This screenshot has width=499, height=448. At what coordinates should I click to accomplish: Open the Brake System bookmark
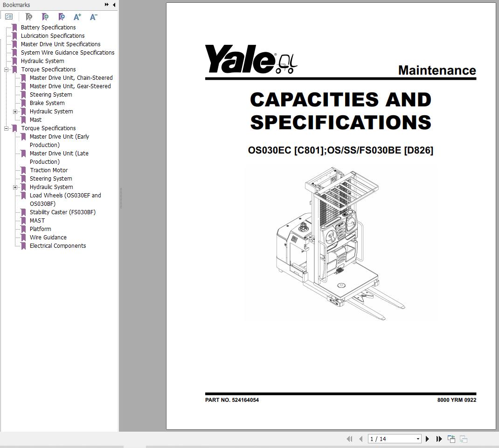(x=47, y=103)
